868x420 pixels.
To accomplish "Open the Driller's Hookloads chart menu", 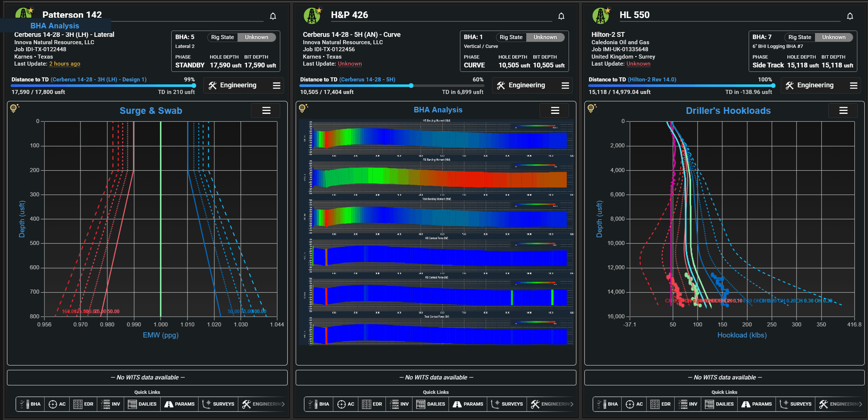I will pos(843,111).
